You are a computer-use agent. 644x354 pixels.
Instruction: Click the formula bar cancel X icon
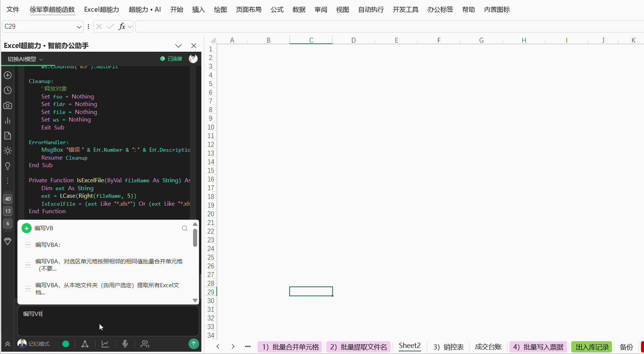[x=99, y=26]
